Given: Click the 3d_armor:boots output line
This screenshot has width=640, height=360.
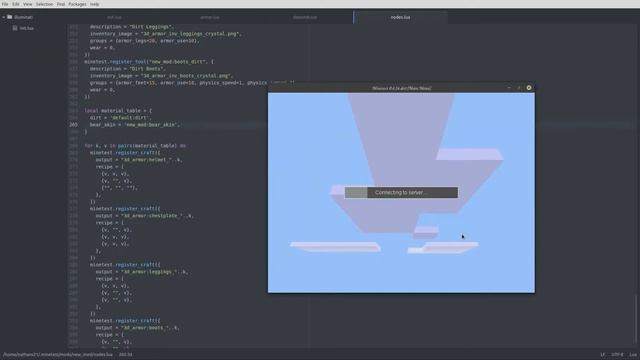Looking at the screenshot, I should tap(138, 328).
